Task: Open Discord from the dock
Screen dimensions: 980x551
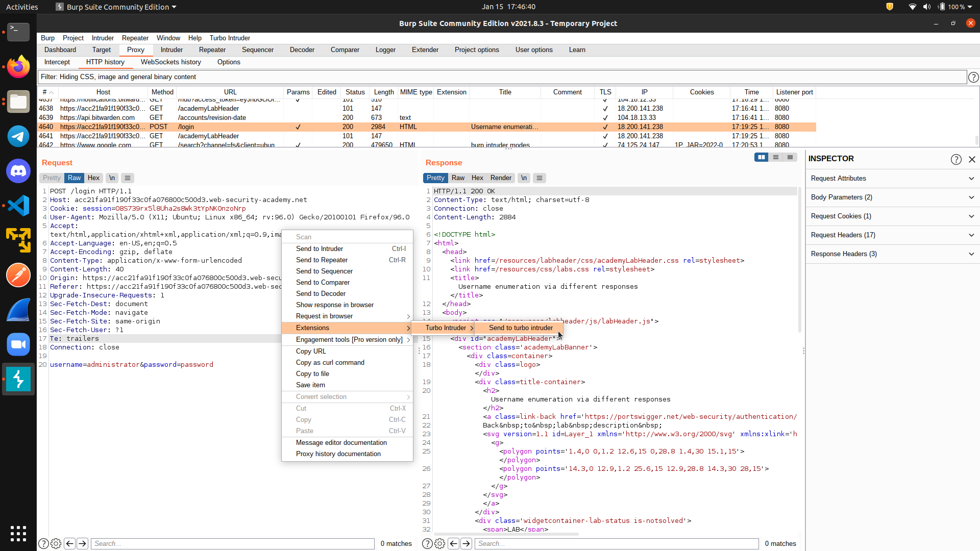Action: coord(18,171)
